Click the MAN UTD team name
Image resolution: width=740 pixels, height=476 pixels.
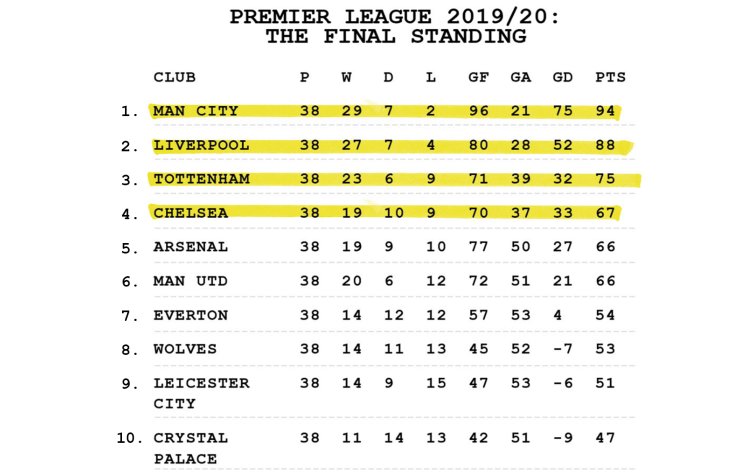pos(190,281)
